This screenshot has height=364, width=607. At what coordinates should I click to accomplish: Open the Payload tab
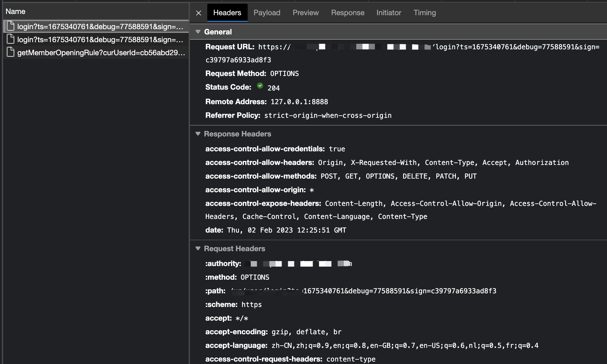[267, 13]
